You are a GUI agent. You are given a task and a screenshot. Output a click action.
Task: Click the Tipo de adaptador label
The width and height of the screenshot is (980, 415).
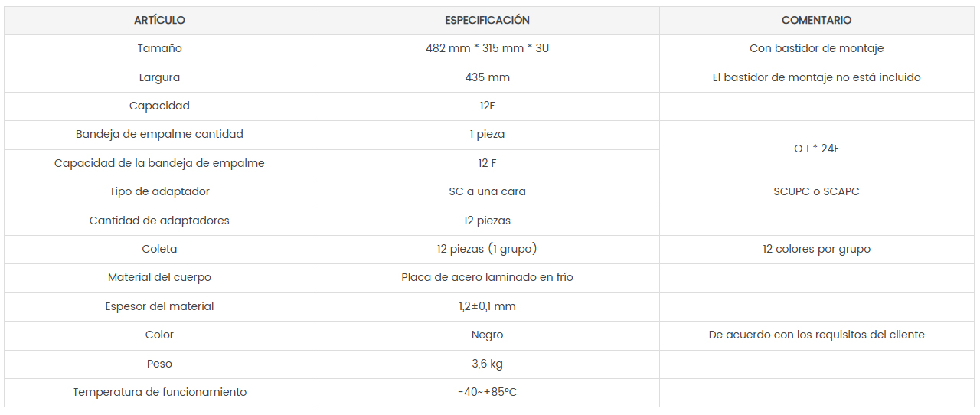[159, 191]
